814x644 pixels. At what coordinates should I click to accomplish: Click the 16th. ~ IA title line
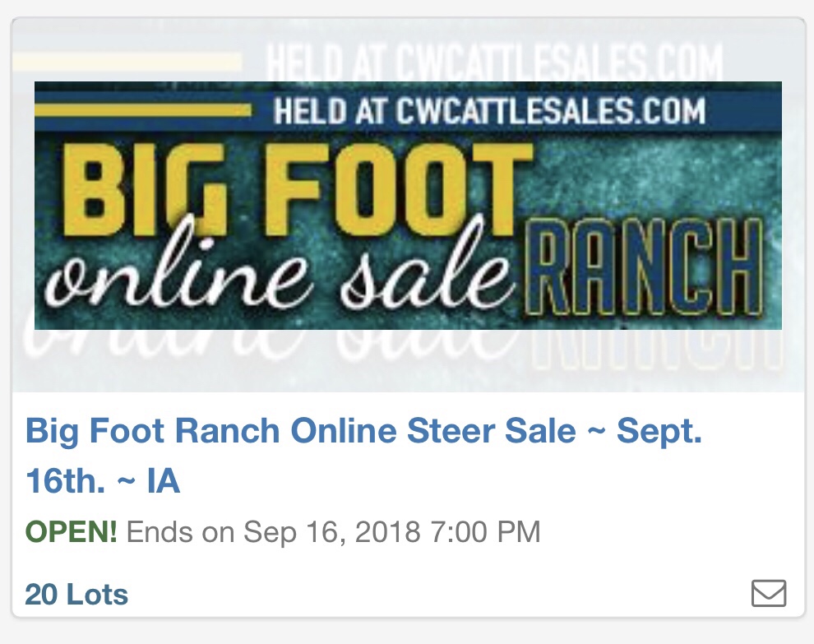point(103,481)
